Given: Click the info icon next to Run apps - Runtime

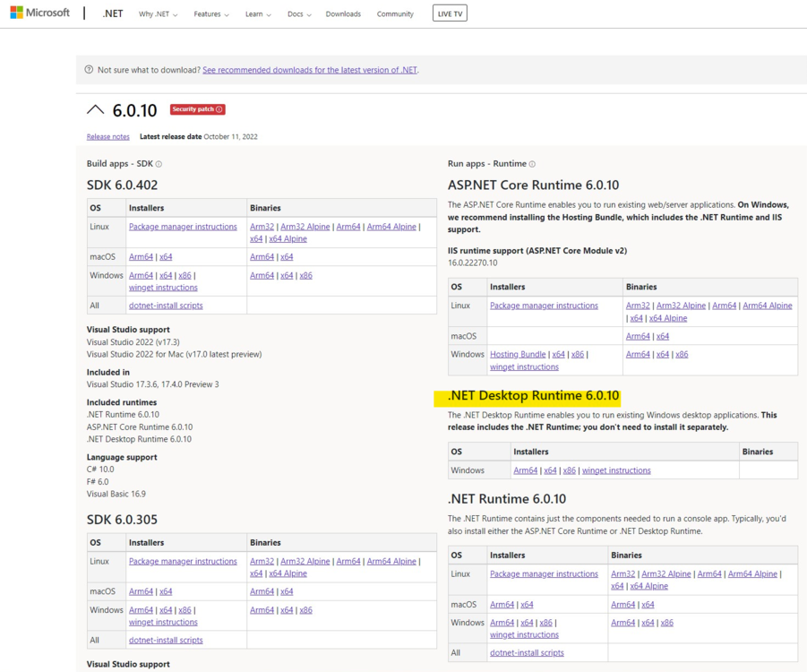Looking at the screenshot, I should (532, 164).
